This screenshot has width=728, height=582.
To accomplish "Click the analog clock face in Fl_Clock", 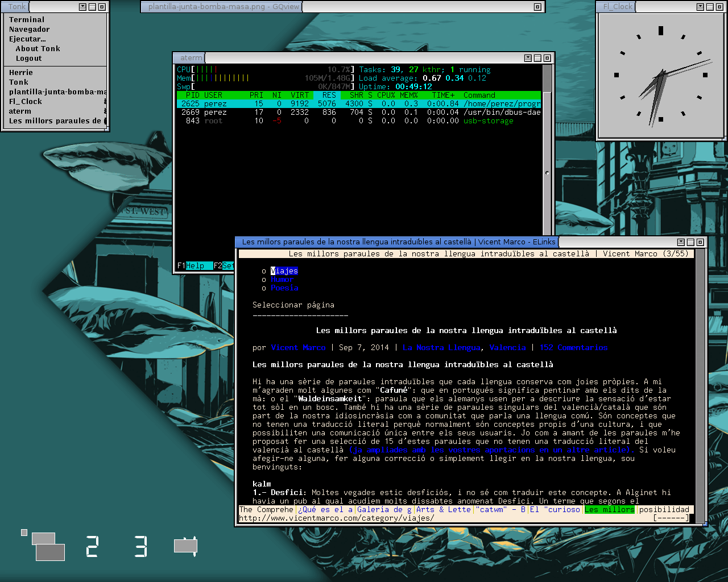I will pyautogui.click(x=660, y=75).
